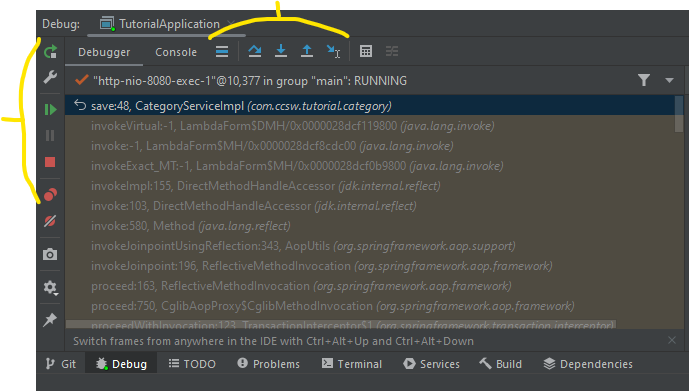Image resolution: width=689 pixels, height=391 pixels.
Task: Open debugger settings gear icon
Action: pyautogui.click(x=50, y=288)
